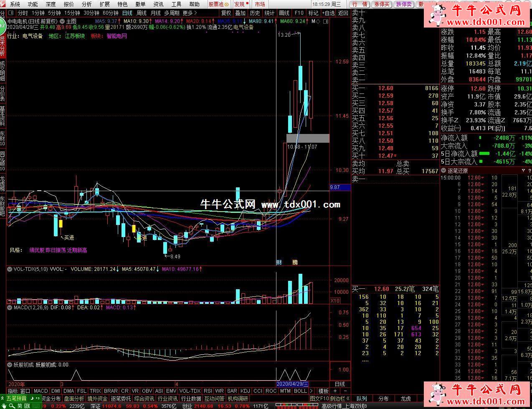Toggle the window layout icon beside 分时
The height and width of the screenshot is (409, 532).
click(11, 13)
